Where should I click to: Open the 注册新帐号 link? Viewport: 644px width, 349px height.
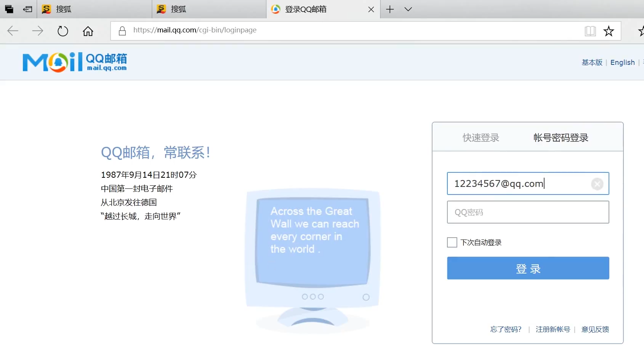tap(553, 329)
